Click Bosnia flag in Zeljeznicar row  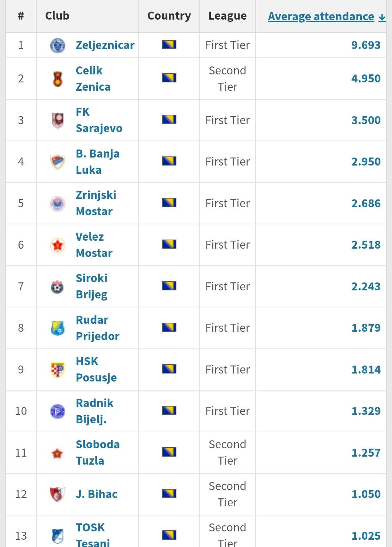169,45
